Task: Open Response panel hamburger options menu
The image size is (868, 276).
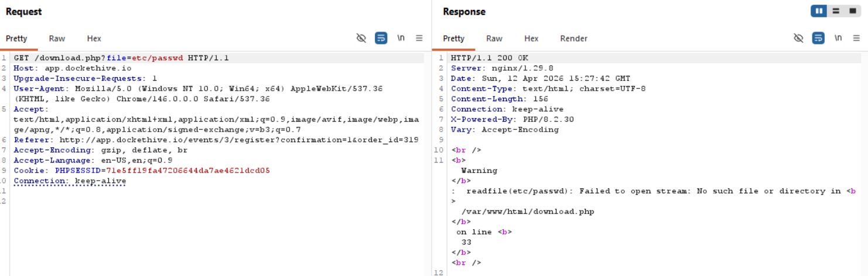Action: click(x=857, y=38)
